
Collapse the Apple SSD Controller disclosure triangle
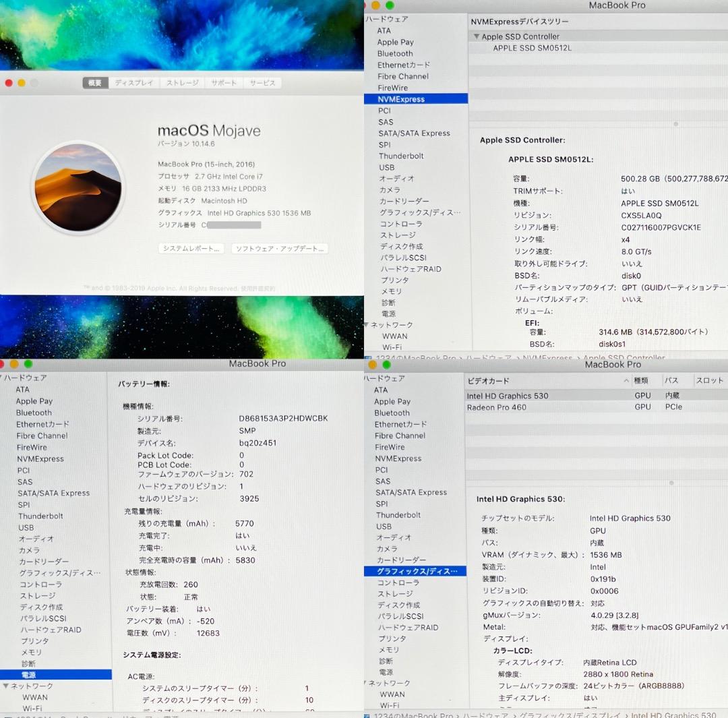pos(477,36)
